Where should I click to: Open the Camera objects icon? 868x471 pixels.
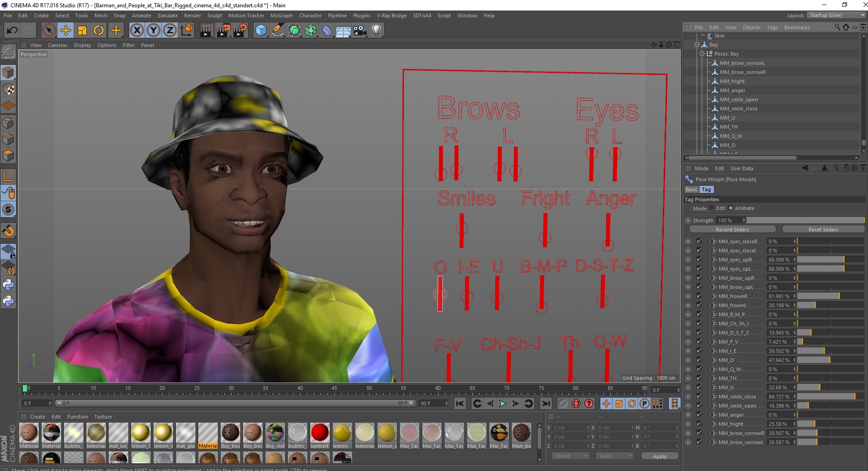click(x=360, y=31)
